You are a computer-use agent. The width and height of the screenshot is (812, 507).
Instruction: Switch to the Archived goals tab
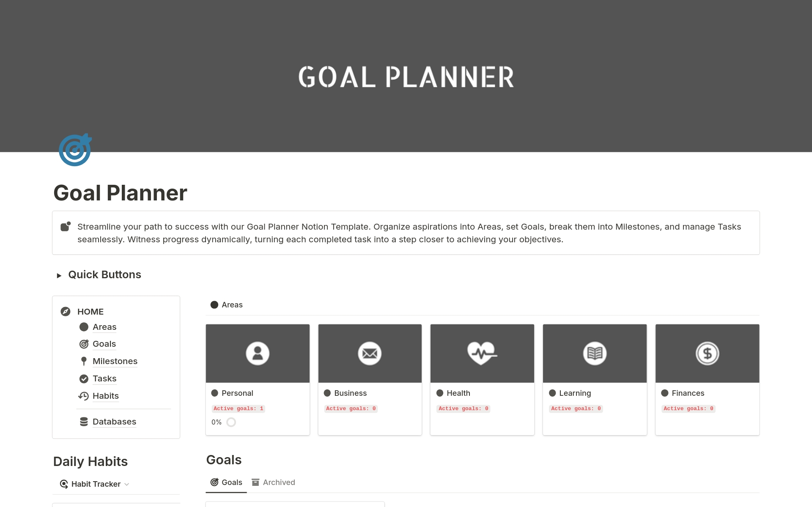click(x=273, y=482)
